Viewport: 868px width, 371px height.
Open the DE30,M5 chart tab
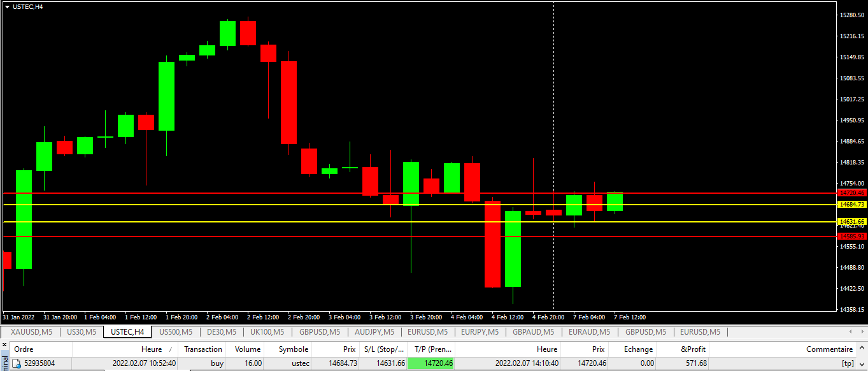[x=222, y=332]
